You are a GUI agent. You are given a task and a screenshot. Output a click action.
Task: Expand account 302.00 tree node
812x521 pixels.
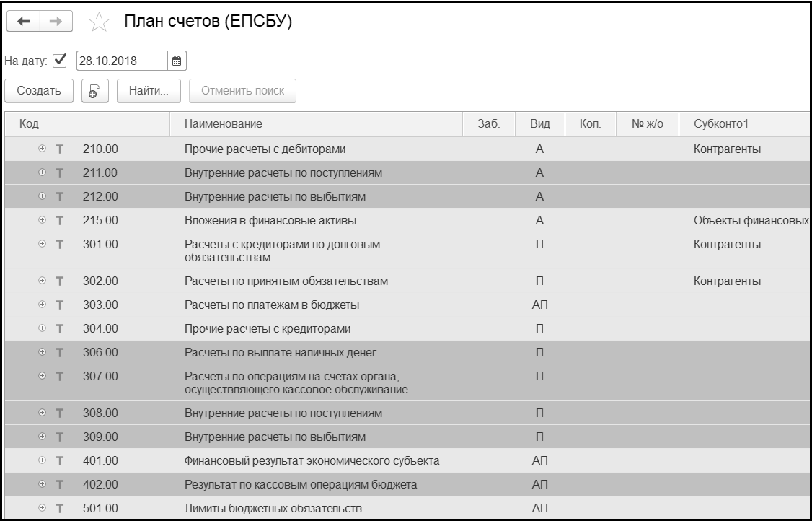pos(42,281)
